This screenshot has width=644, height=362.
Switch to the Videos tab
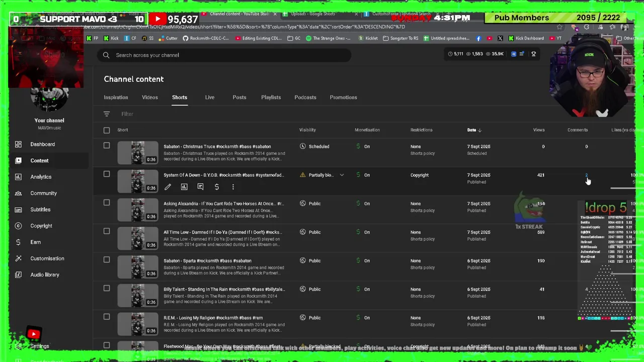click(150, 98)
